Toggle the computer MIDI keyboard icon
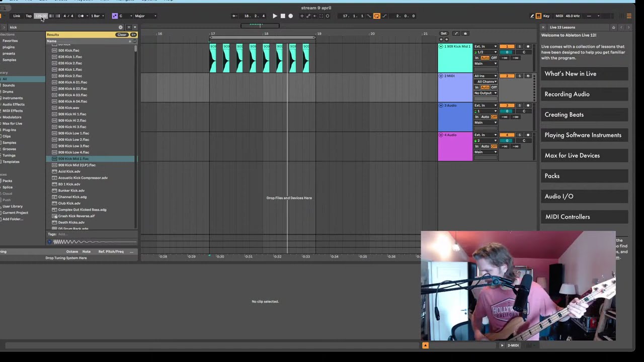This screenshot has width=644, height=362. (538, 16)
